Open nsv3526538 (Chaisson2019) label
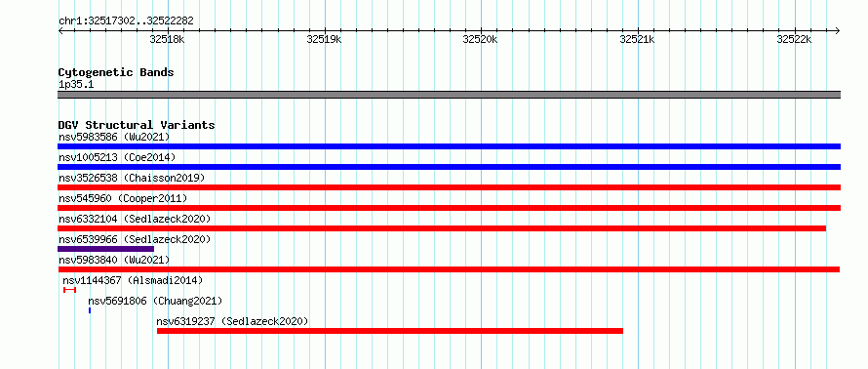This screenshot has height=369, width=868. (x=132, y=178)
